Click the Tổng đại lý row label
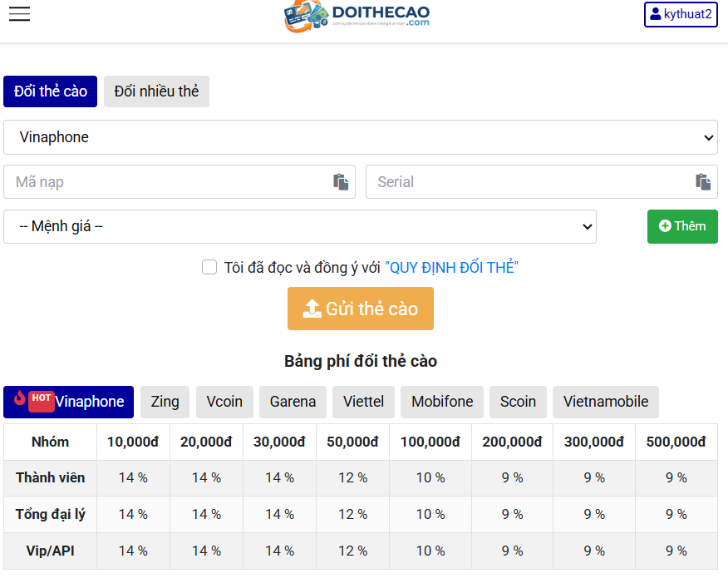The width and height of the screenshot is (728, 588). 50,515
